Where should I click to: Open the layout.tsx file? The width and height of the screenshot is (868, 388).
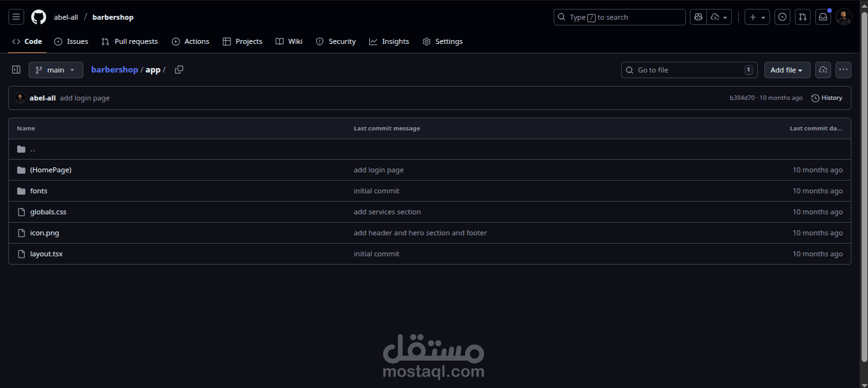pos(46,254)
